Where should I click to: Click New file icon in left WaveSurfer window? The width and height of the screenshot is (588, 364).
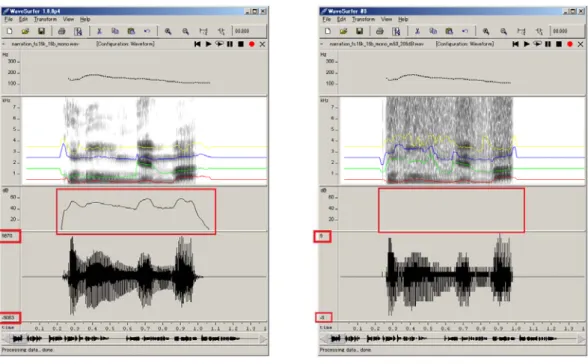tap(9, 31)
